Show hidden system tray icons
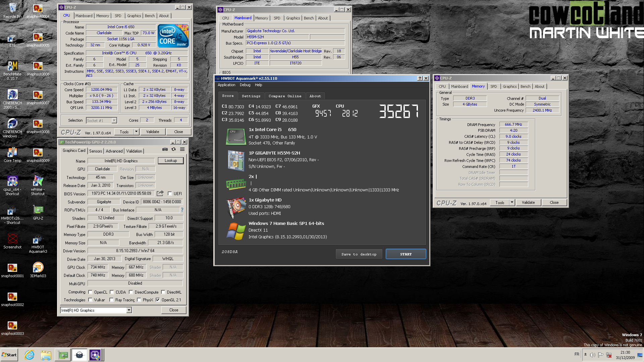Screen dimensions: 644x362 click(585, 355)
